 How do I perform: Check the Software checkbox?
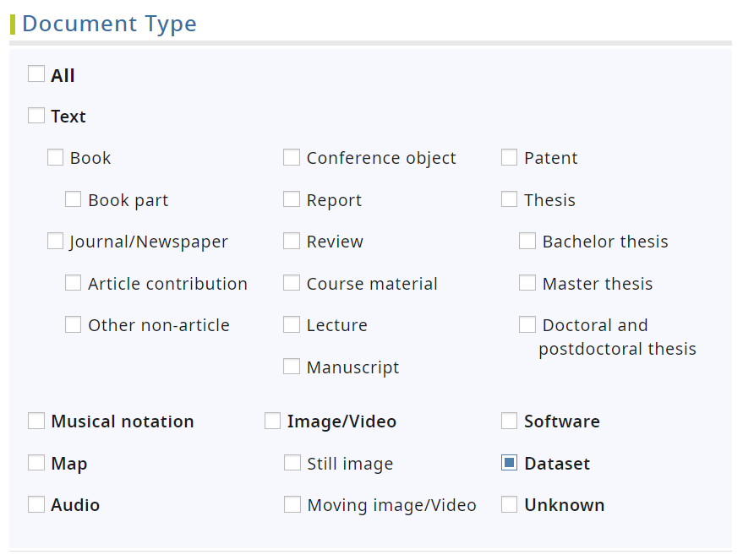(x=510, y=421)
